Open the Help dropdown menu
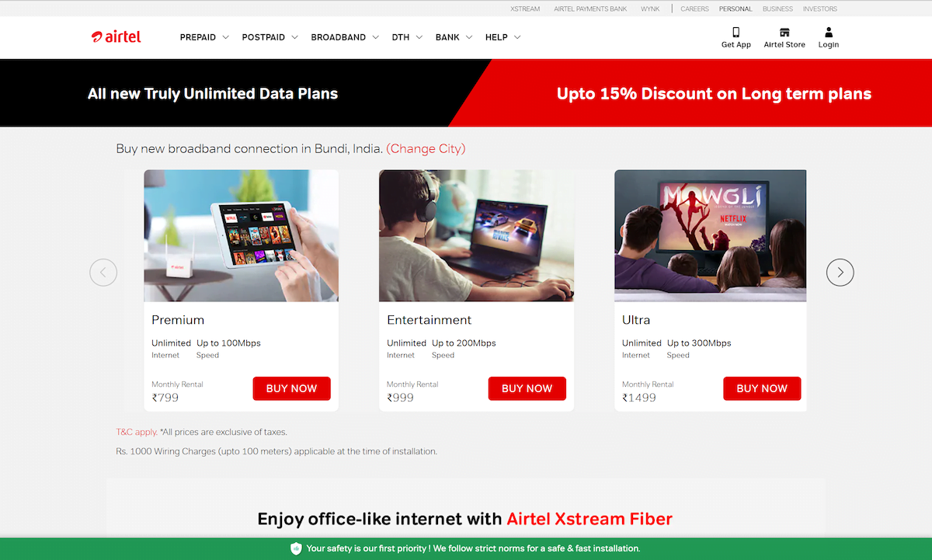The width and height of the screenshot is (932, 560). pos(503,37)
